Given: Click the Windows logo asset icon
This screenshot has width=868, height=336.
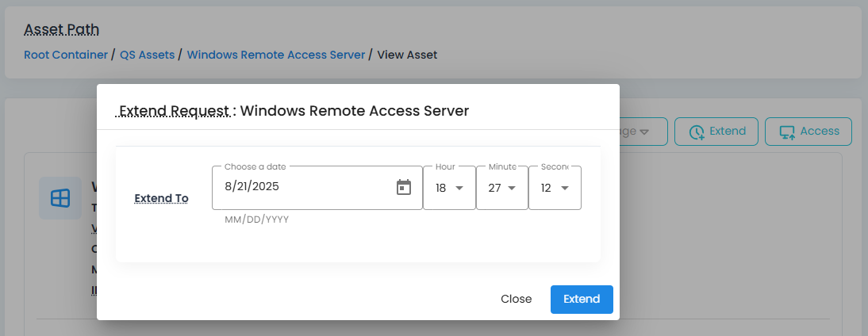Looking at the screenshot, I should 60,198.
